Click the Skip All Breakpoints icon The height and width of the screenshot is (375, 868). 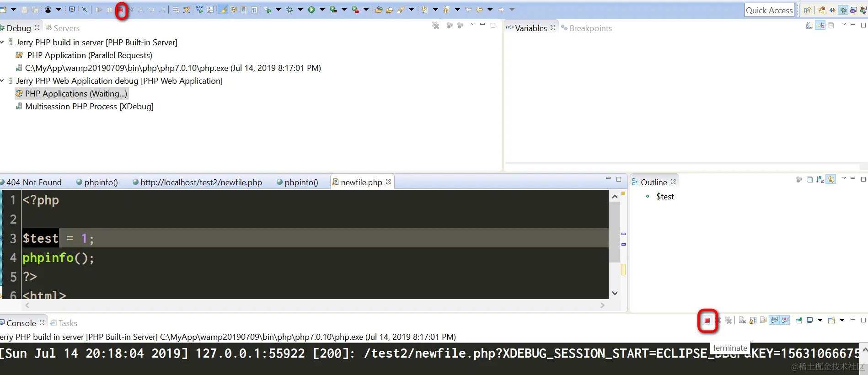pos(85,10)
